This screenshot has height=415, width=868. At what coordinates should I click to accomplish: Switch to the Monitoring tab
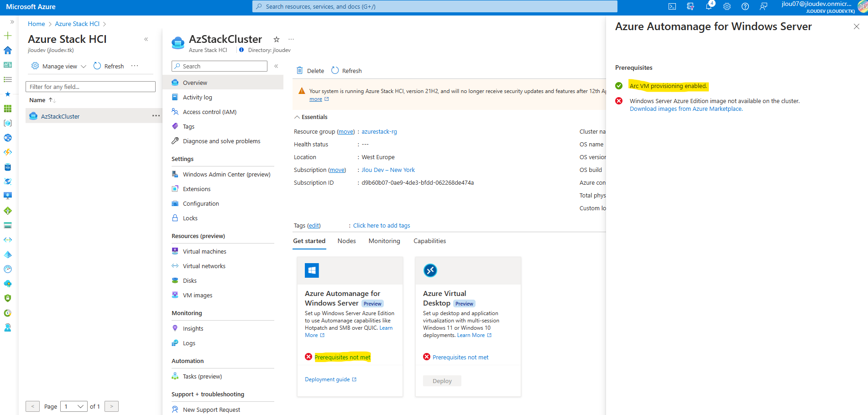tap(384, 241)
